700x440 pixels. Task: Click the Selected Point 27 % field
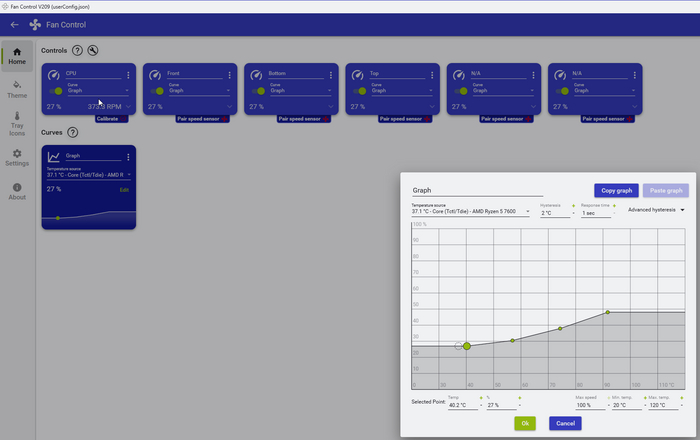click(x=501, y=405)
